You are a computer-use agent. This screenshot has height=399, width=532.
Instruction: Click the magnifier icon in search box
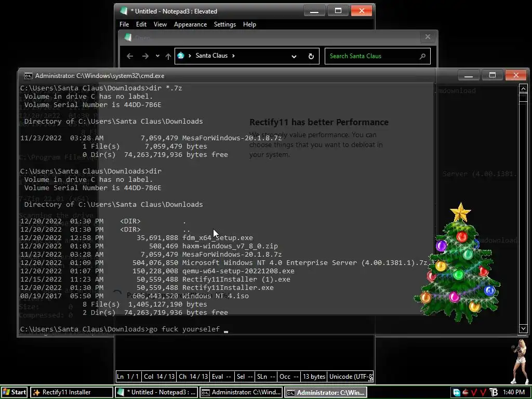point(422,56)
